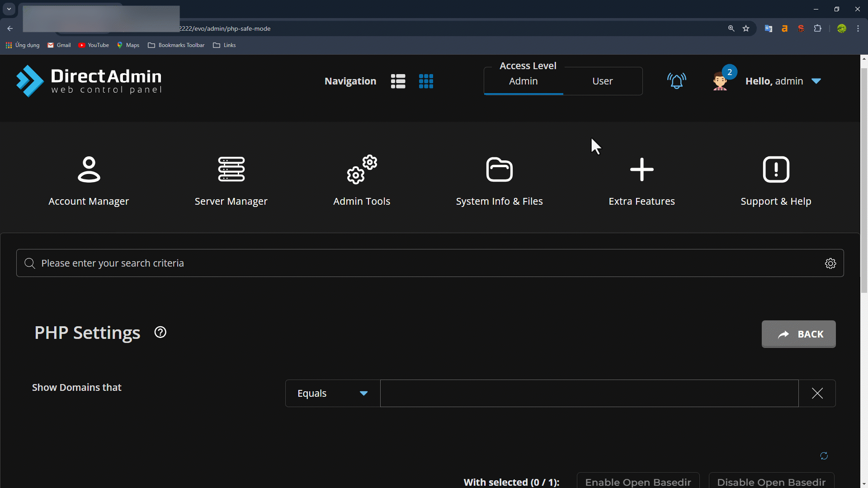This screenshot has height=488, width=868.
Task: Open notifications bell icon
Action: click(x=676, y=81)
